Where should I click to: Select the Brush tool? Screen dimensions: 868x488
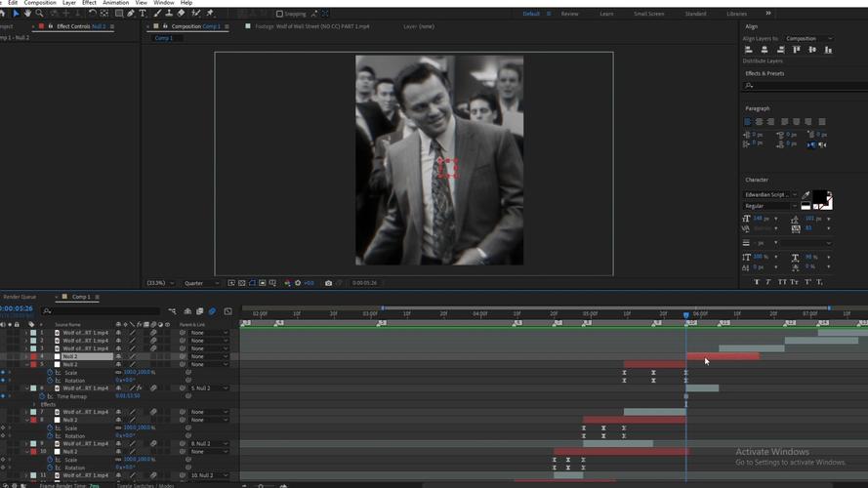point(157,14)
